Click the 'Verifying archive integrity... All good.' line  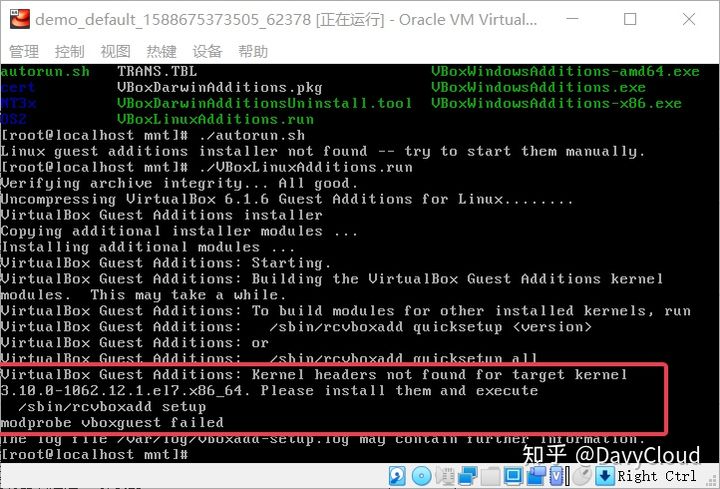coord(179,184)
